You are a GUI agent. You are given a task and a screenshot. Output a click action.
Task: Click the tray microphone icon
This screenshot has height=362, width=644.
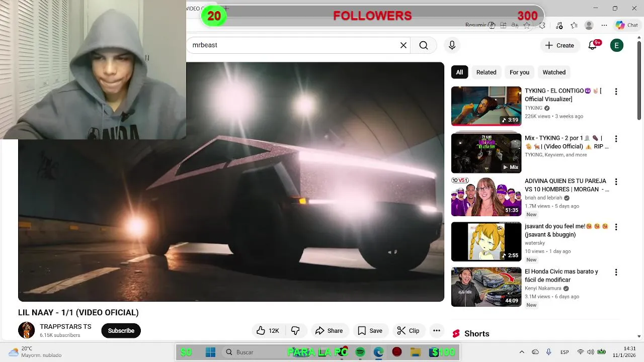(x=548, y=352)
